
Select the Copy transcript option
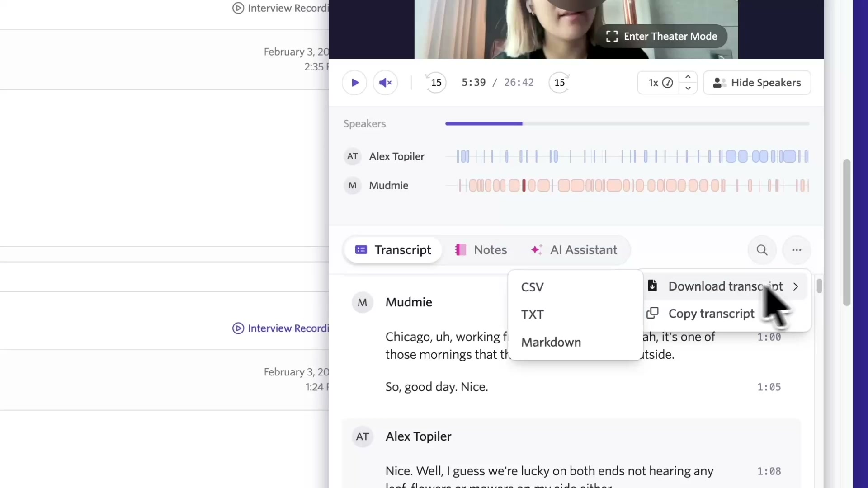711,314
